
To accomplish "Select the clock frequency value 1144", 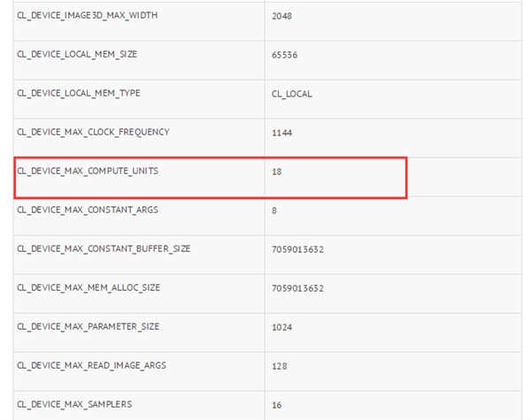I will click(281, 133).
